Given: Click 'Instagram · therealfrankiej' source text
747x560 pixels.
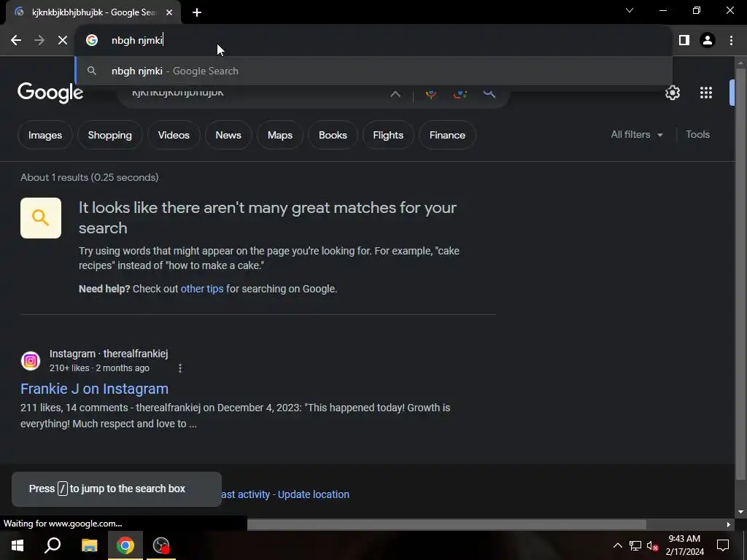Looking at the screenshot, I should pos(109,354).
